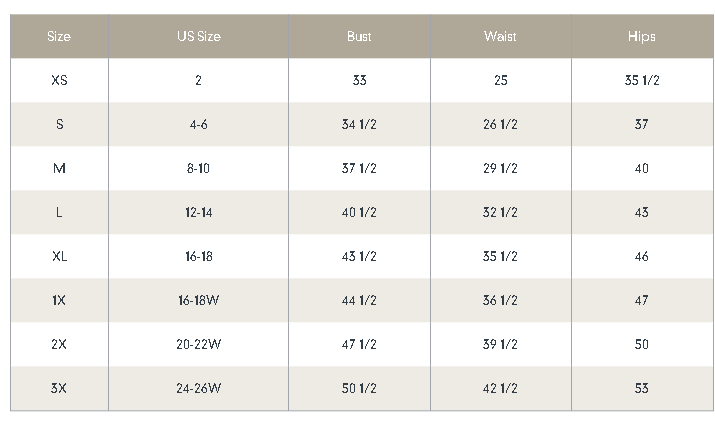Image resolution: width=715 pixels, height=434 pixels.
Task: Click US size 16-18W cell
Action: click(x=198, y=300)
